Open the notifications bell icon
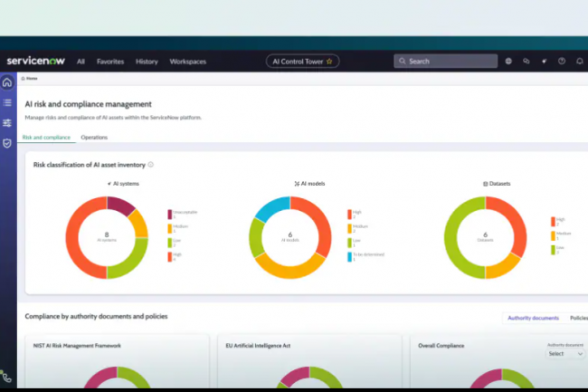 coord(579,62)
